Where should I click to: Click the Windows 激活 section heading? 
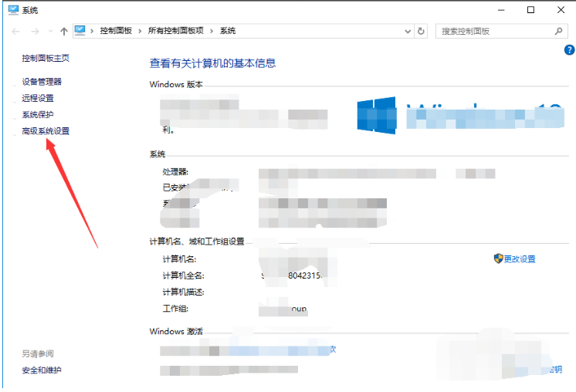[176, 332]
